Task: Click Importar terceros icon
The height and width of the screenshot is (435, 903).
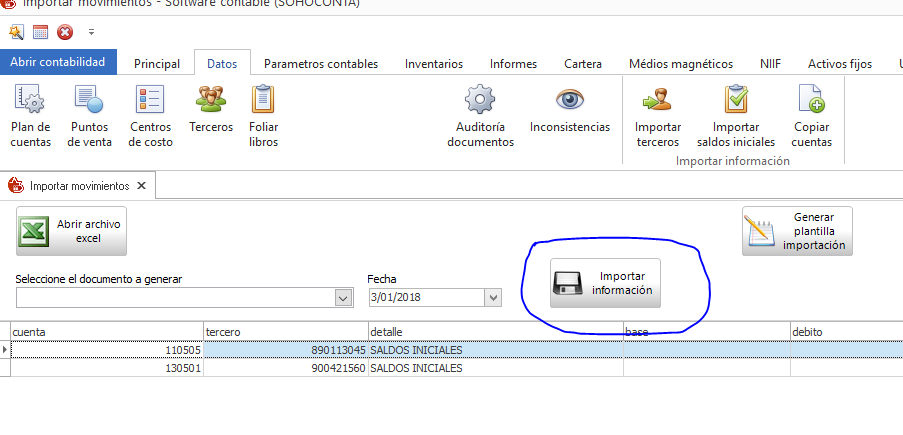Action: click(657, 101)
